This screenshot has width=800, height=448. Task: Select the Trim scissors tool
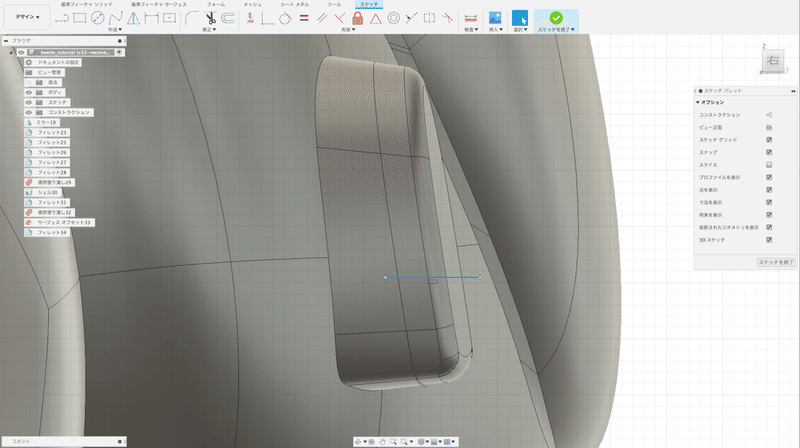[x=212, y=18]
